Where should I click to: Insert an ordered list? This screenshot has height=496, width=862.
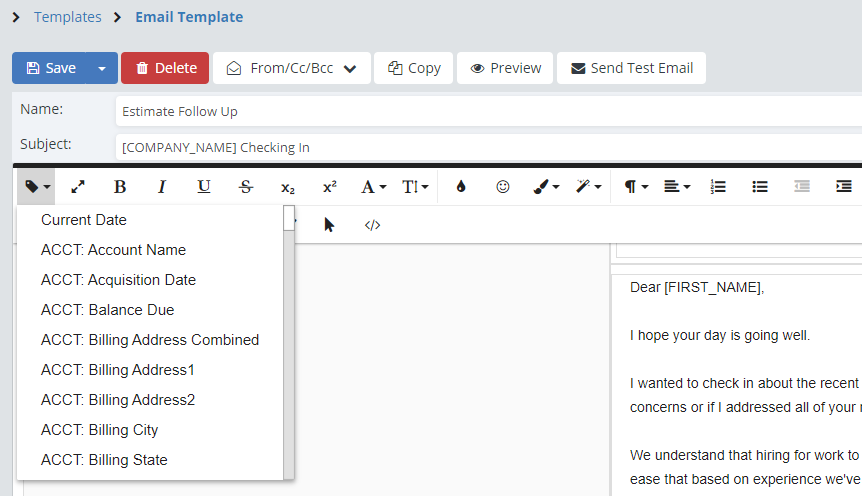tap(717, 187)
